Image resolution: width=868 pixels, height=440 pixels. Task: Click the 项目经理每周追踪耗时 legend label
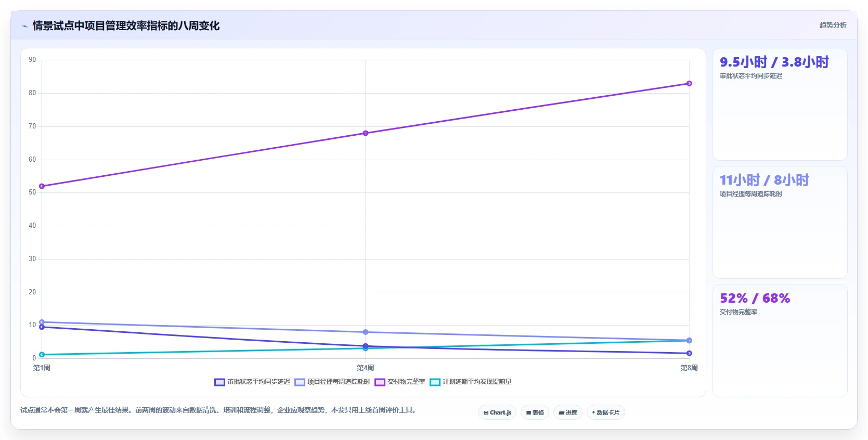(339, 382)
